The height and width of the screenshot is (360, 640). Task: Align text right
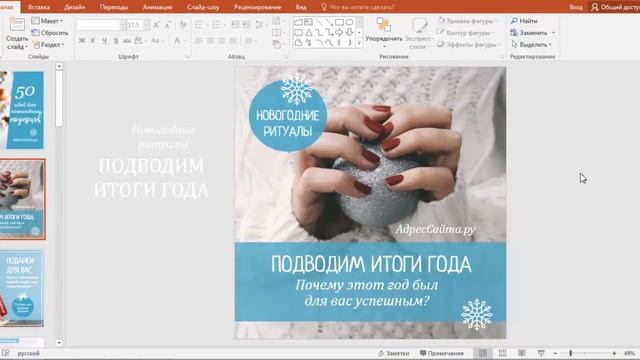[x=222, y=41]
